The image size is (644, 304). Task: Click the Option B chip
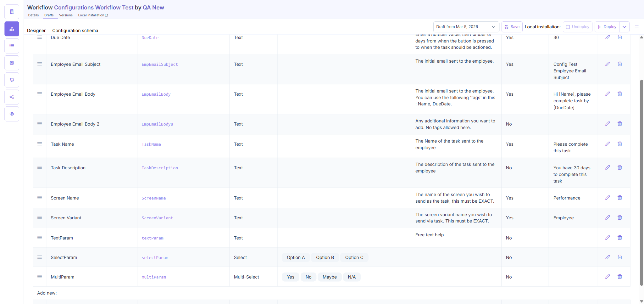click(x=325, y=257)
